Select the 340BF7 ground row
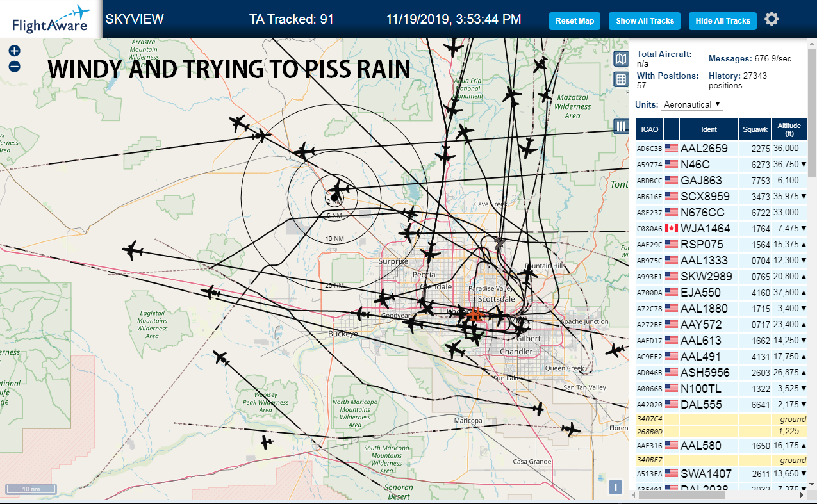Screen dimensions: 817x504 tap(722, 460)
